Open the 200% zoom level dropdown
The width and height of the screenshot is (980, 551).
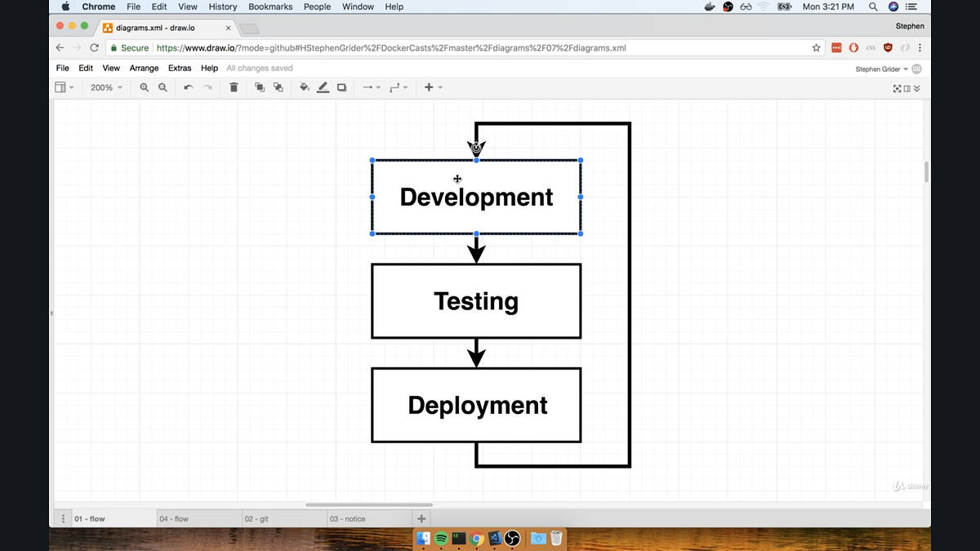[x=106, y=87]
